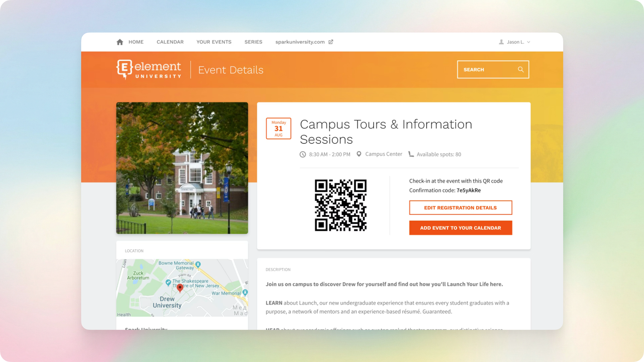
Task: Switch to the SERIES tab
Action: [x=253, y=42]
